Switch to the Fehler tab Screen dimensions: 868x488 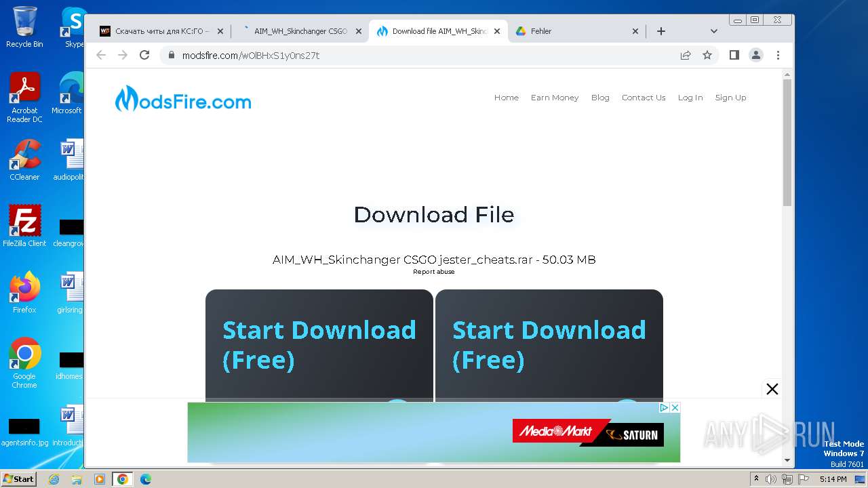(x=576, y=31)
